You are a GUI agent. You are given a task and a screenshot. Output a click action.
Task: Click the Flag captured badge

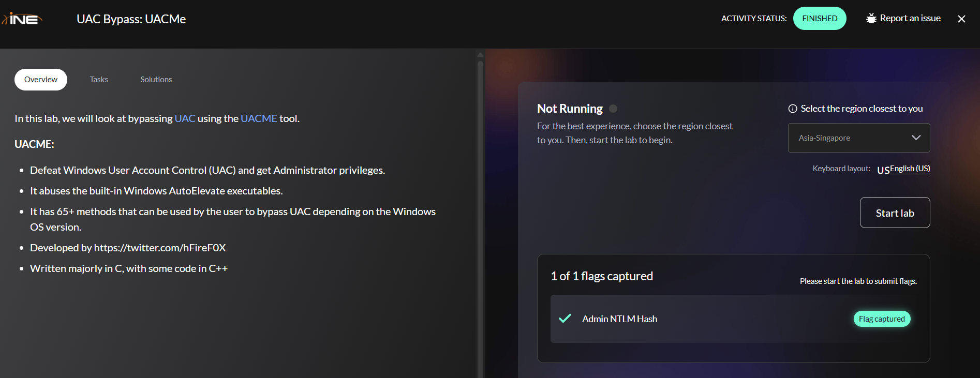tap(882, 319)
